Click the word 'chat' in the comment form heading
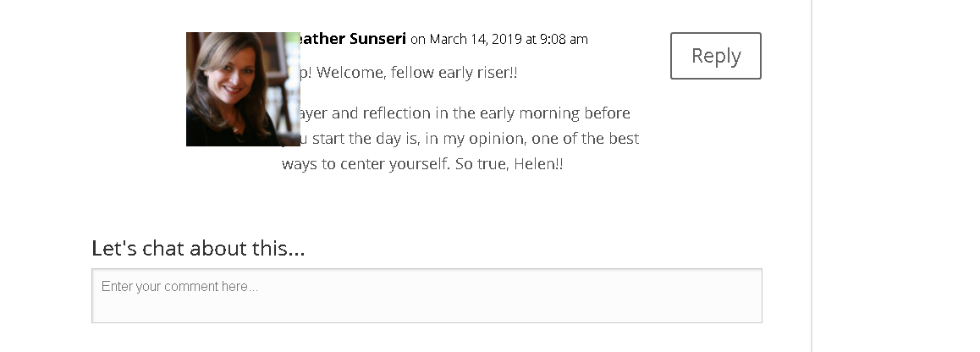 tap(163, 248)
